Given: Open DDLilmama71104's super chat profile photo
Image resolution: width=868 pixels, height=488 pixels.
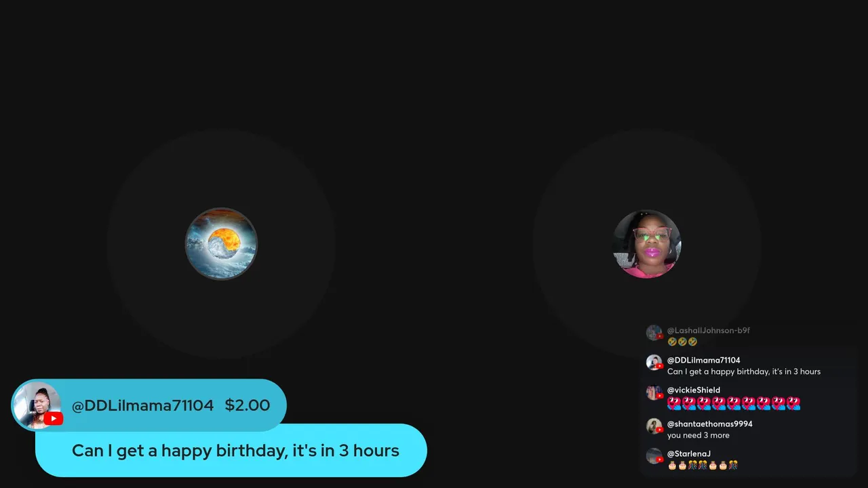Looking at the screenshot, I should [x=37, y=405].
